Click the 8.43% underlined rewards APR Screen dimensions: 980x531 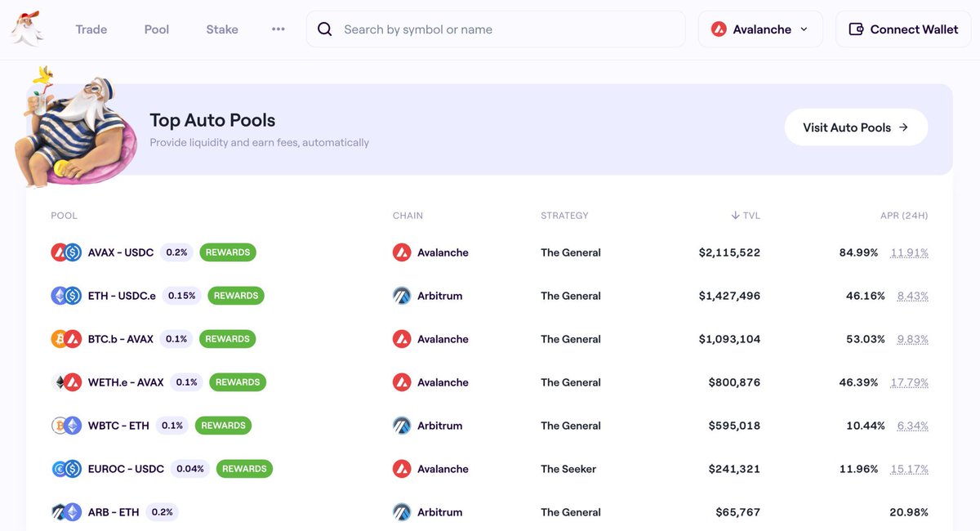pos(913,296)
